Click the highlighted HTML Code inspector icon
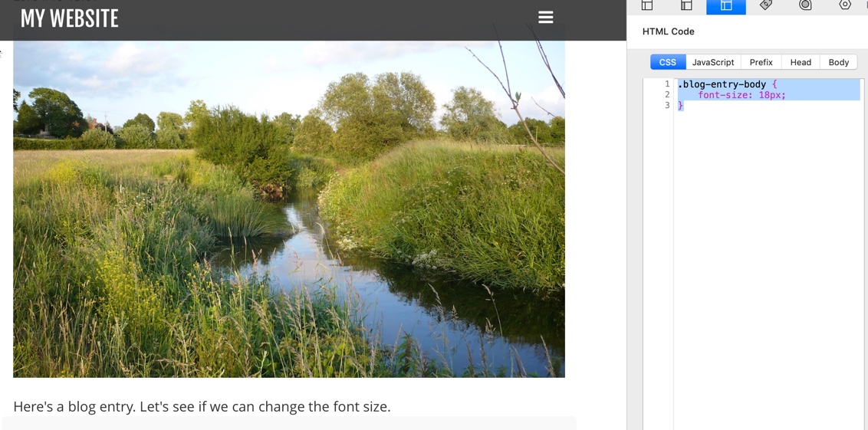 point(725,5)
